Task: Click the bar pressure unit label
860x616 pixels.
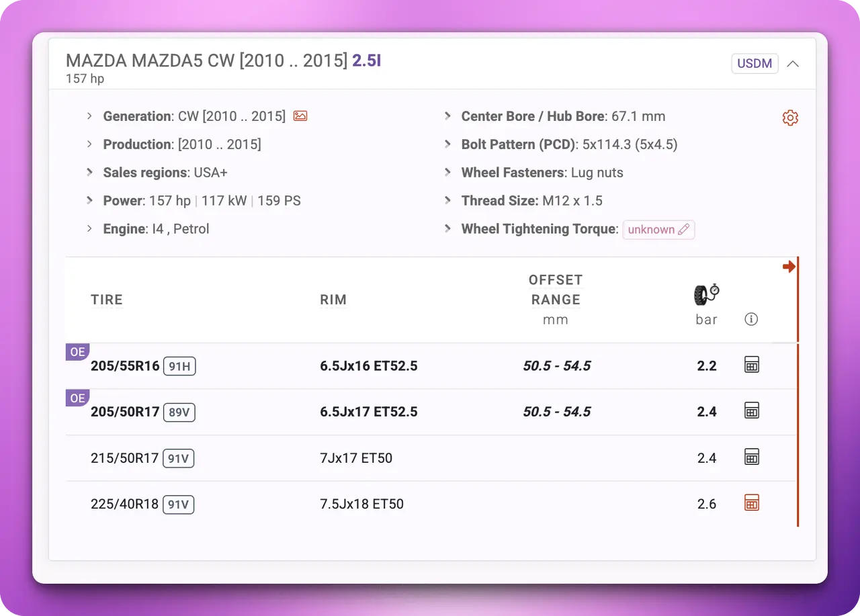Action: click(706, 320)
